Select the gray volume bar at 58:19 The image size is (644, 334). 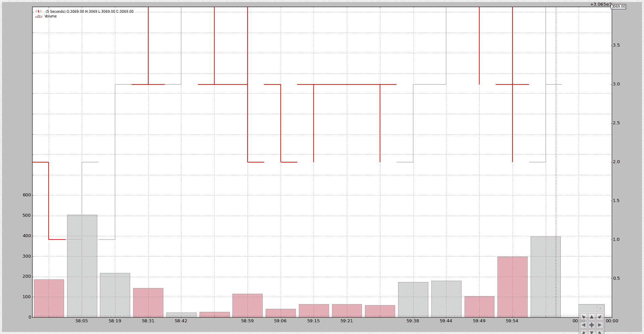coord(115,295)
